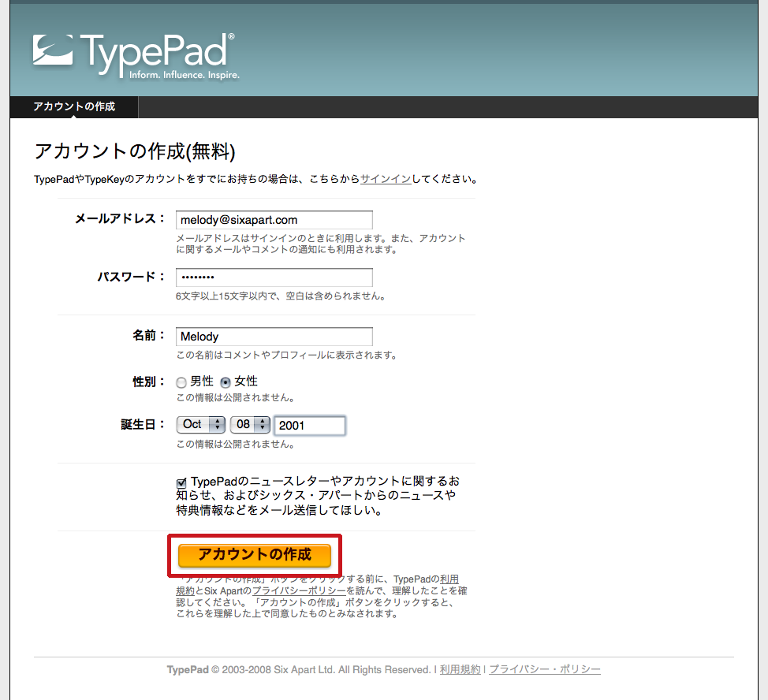Uncheck the TypePad newsletter checkbox

181,483
